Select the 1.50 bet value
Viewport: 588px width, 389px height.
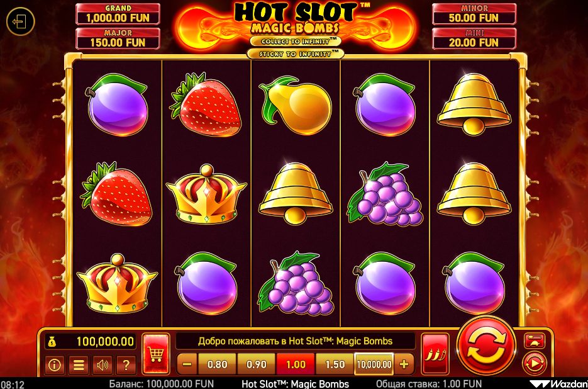click(x=335, y=364)
